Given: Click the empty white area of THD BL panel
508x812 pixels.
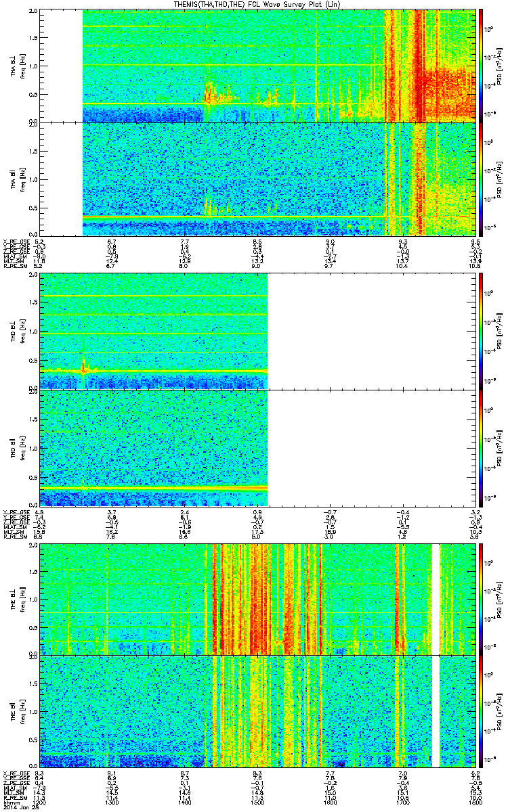Looking at the screenshot, I should (371, 332).
